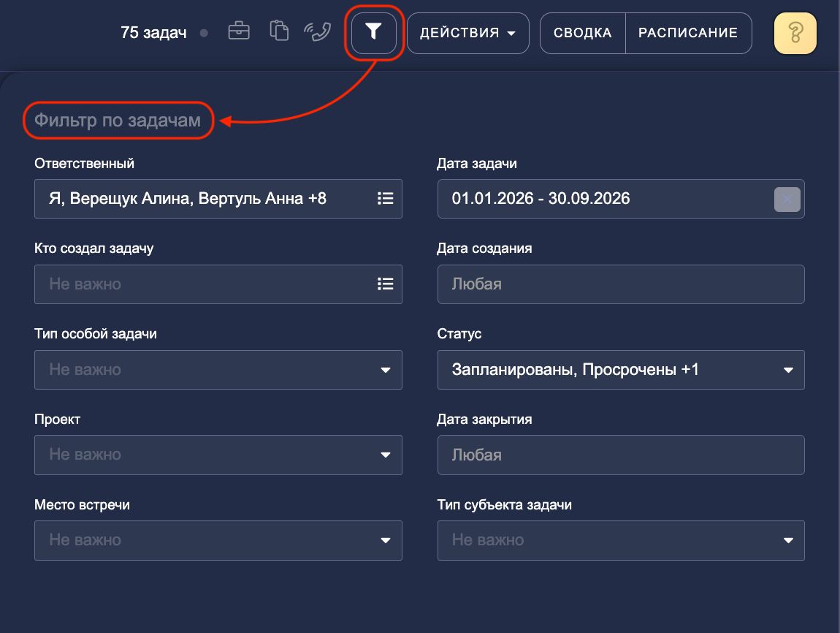This screenshot has width=840, height=633.
Task: Click the copy documents icon
Action: (x=278, y=31)
